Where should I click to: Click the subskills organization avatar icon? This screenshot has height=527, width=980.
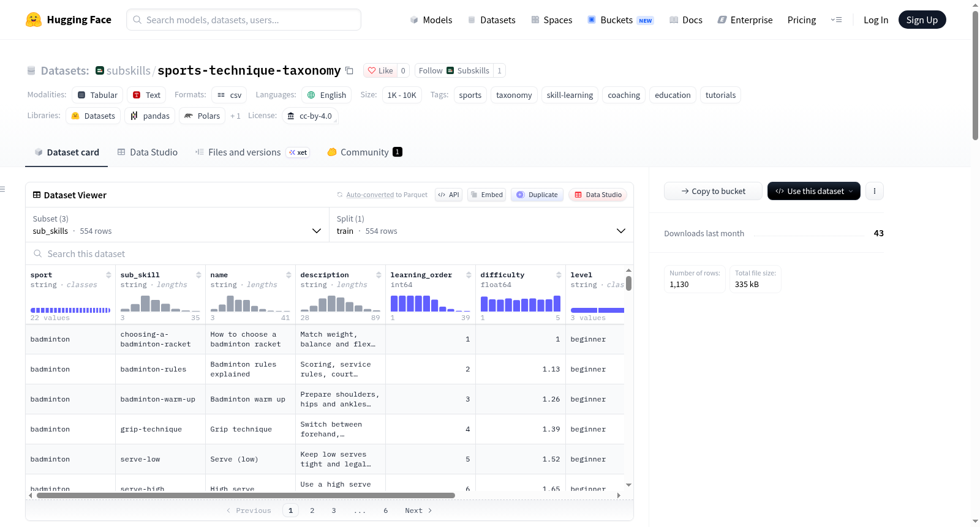[x=100, y=70]
